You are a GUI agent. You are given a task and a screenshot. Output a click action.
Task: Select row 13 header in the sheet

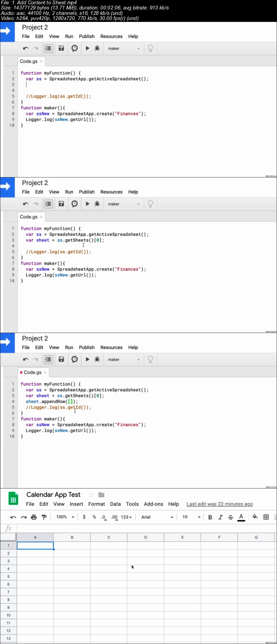(x=8, y=638)
